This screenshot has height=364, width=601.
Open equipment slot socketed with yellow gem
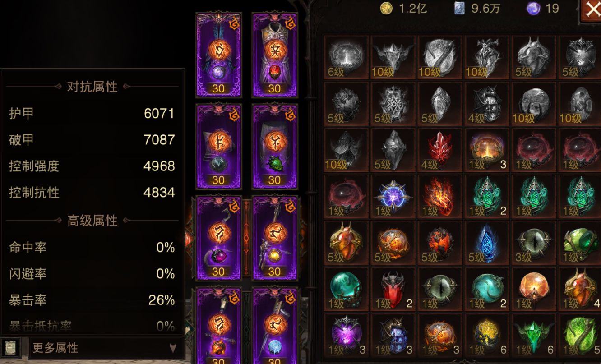(274, 238)
